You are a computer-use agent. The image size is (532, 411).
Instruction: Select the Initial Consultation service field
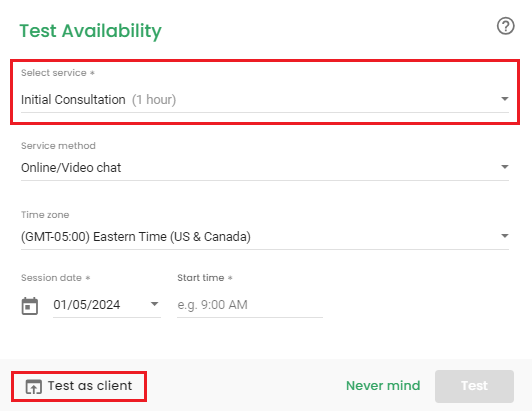[x=265, y=100]
